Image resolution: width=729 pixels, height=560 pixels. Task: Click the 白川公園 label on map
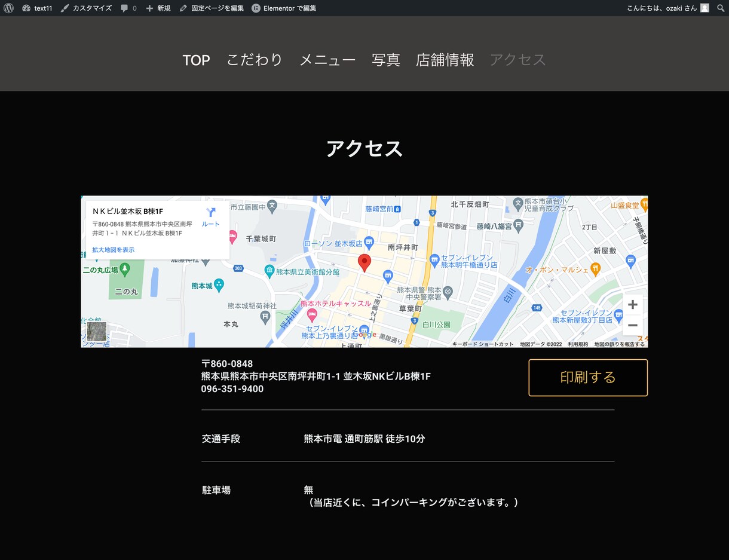pos(436,325)
